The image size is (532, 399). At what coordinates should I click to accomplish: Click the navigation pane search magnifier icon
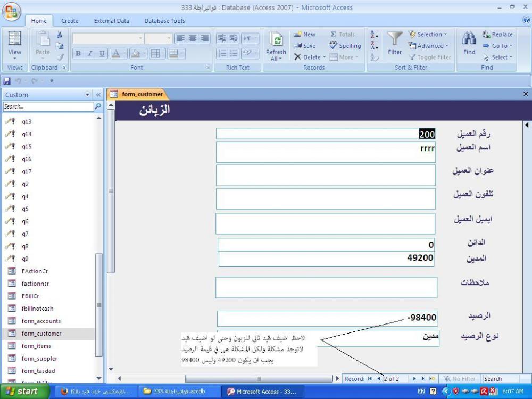[98, 106]
